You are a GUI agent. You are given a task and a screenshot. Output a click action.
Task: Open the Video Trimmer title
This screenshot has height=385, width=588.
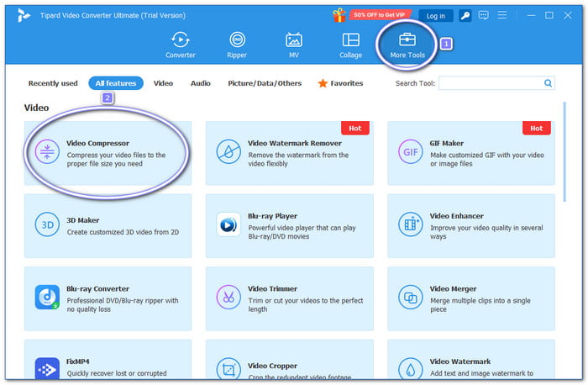pos(273,289)
